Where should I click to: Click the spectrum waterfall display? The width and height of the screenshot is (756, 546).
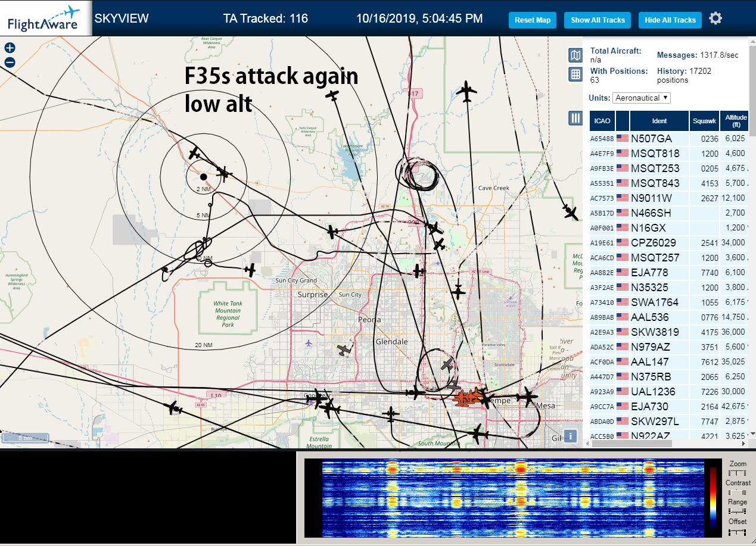tap(512, 499)
